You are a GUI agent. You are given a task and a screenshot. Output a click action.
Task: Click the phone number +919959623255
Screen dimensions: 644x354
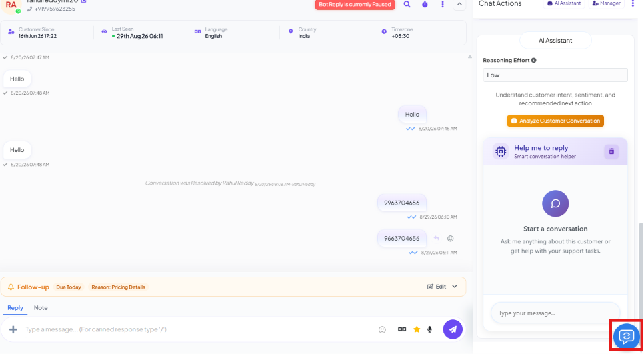point(55,9)
